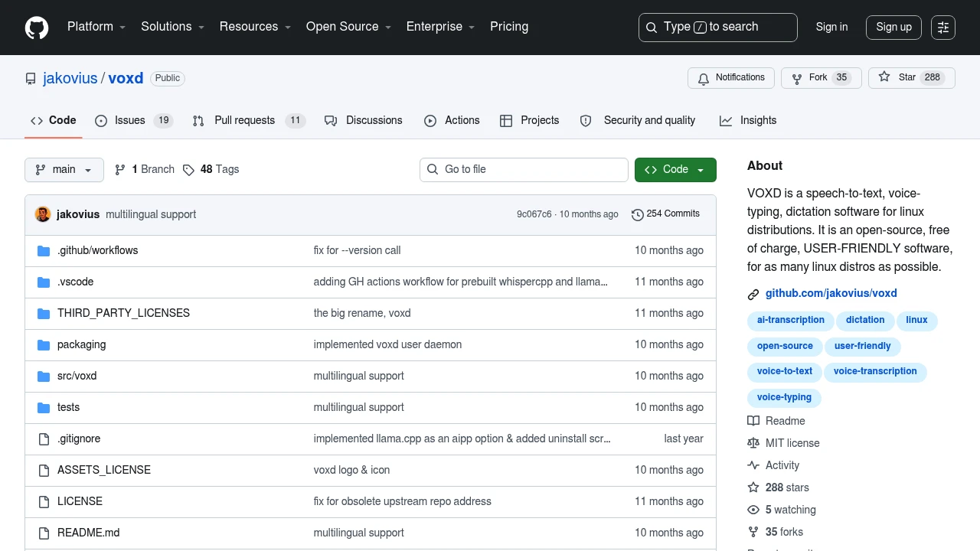The width and height of the screenshot is (980, 551).
Task: Expand the Enterprise menu
Action: click(441, 27)
